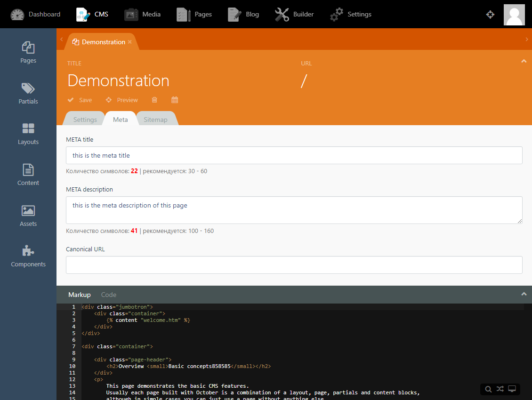
Task: Click line number 7 in gutter
Action: [73, 346]
